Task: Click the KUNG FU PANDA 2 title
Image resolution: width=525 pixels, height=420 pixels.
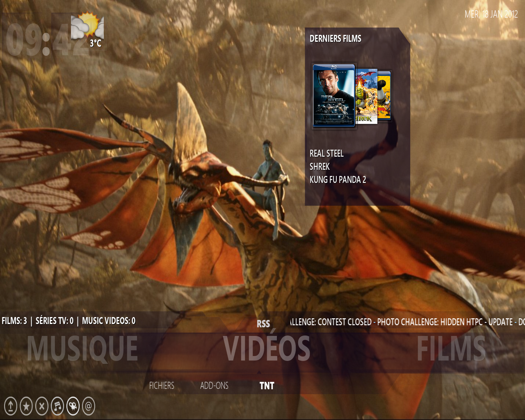Action: point(338,180)
